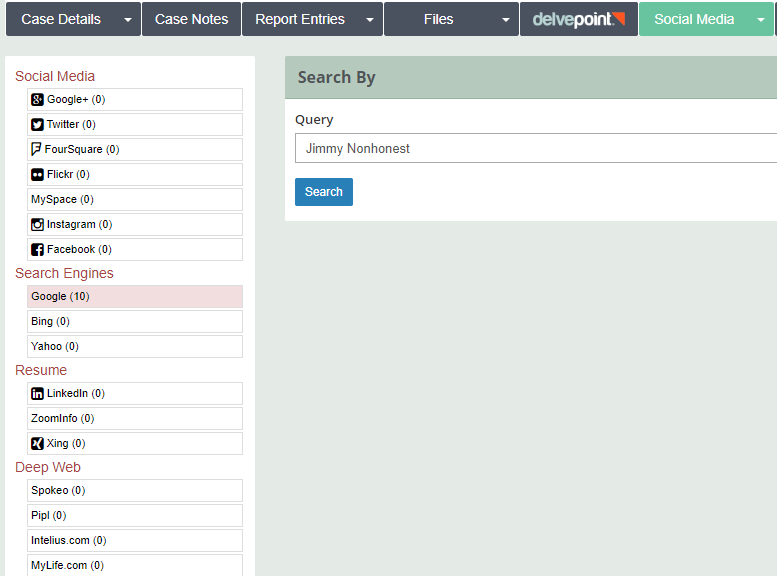Click the Search Engines section heading
The image size is (777, 576).
pos(64,273)
